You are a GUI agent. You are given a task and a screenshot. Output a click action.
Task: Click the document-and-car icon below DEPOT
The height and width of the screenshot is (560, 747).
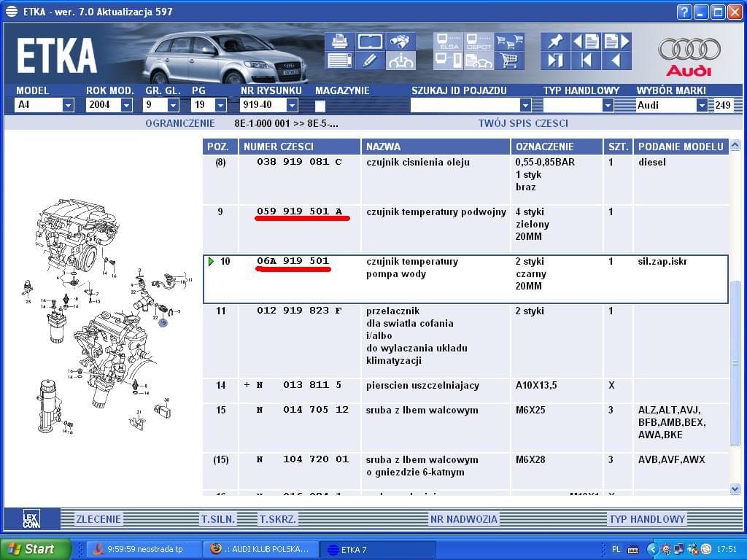pyautogui.click(x=479, y=61)
